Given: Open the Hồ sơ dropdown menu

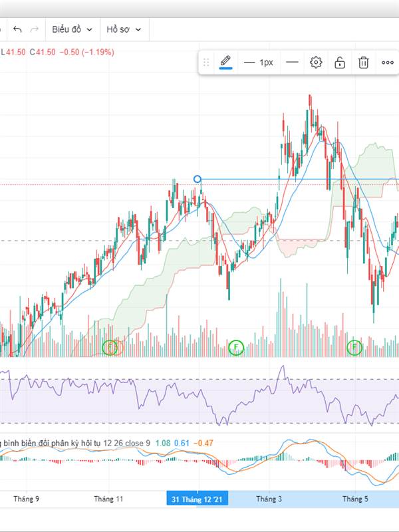Looking at the screenshot, I should 124,29.
